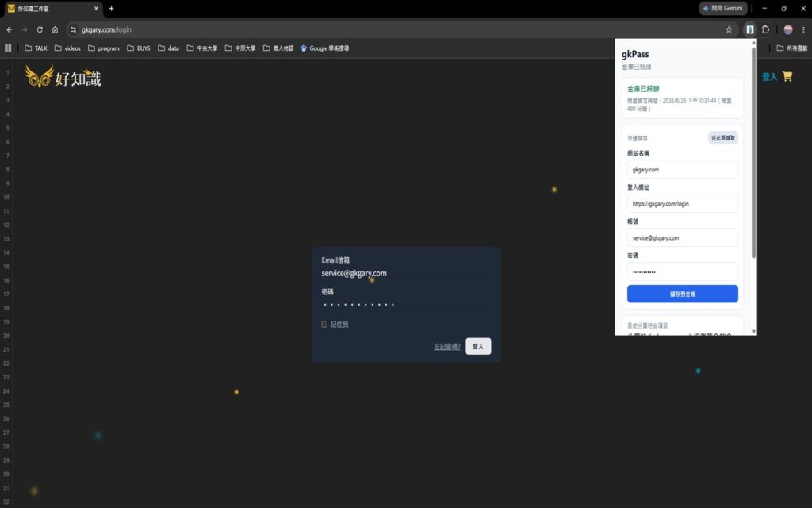
Task: Click the Email信箱 field on the login form
Action: coord(406,273)
